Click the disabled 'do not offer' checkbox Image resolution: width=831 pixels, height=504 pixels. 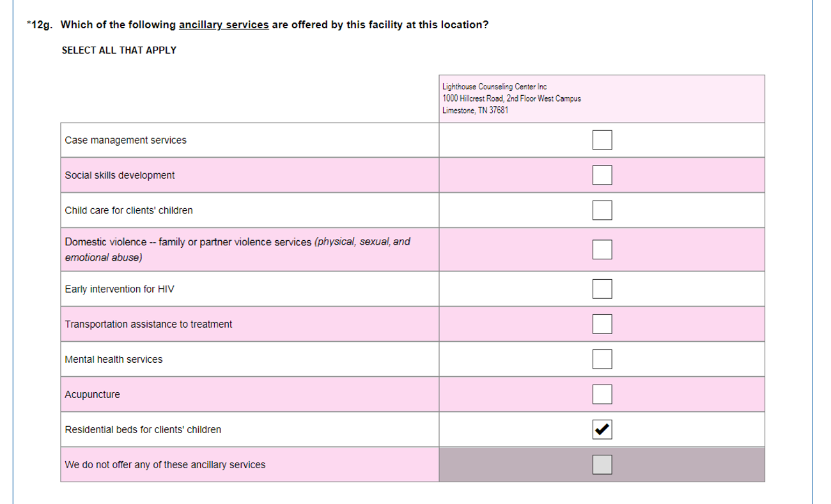coord(602,464)
